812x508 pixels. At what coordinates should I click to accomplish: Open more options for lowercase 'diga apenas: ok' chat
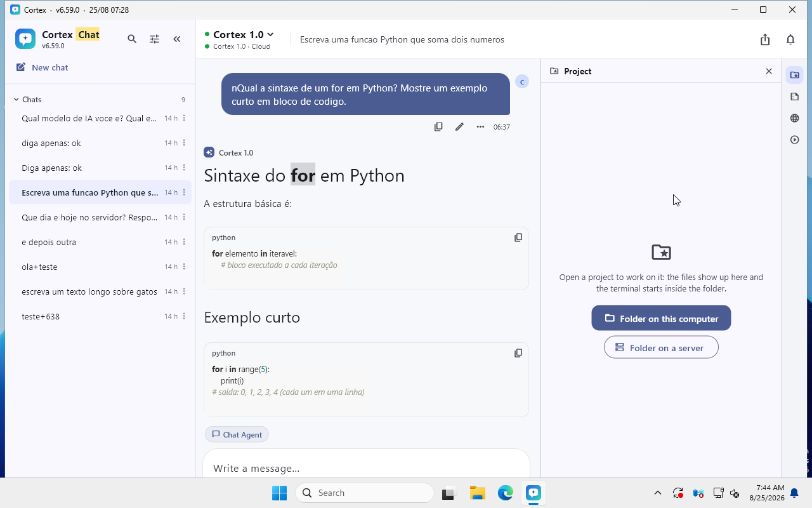click(184, 143)
